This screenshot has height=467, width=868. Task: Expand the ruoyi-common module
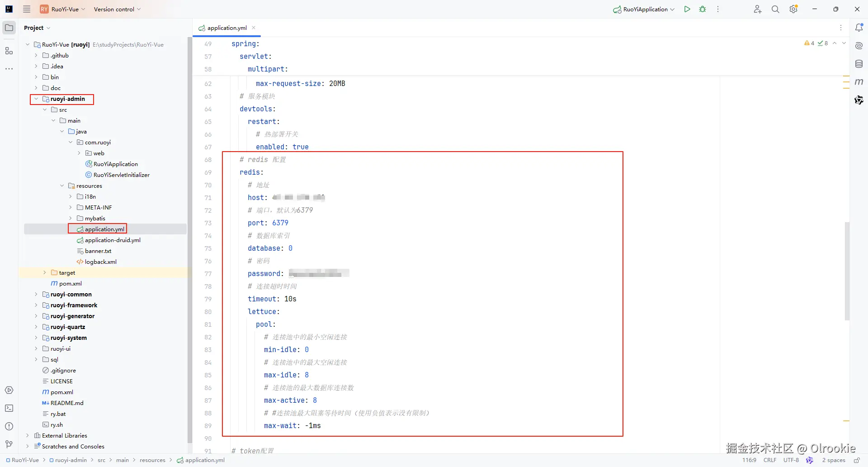click(x=36, y=294)
